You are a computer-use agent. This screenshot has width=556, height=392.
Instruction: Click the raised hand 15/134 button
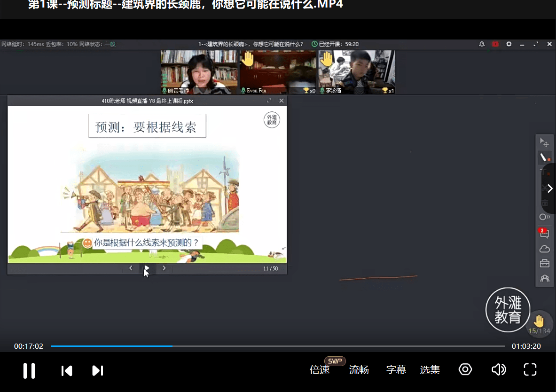click(539, 324)
